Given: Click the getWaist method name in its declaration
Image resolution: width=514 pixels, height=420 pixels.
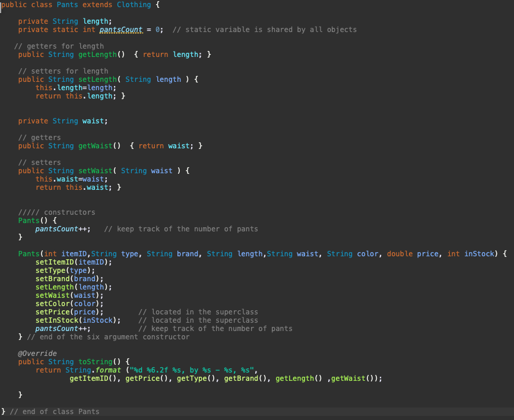Looking at the screenshot, I should pyautogui.click(x=96, y=146).
